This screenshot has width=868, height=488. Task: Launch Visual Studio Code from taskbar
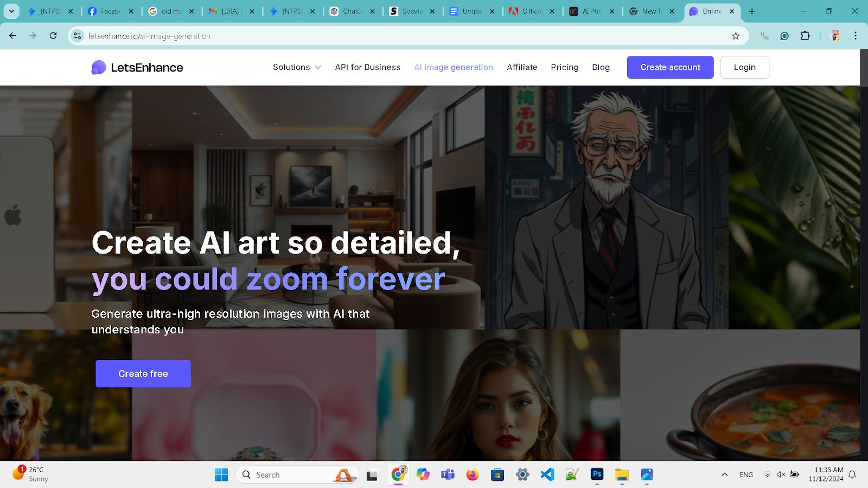(x=547, y=475)
